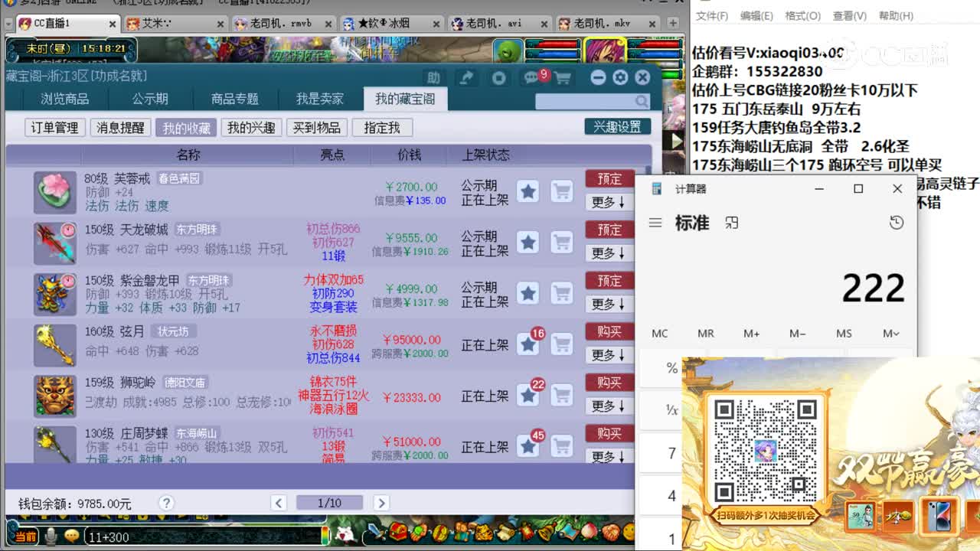Expand 更多 menu for 天龙破城
The height and width of the screenshot is (551, 980).
pyautogui.click(x=609, y=253)
